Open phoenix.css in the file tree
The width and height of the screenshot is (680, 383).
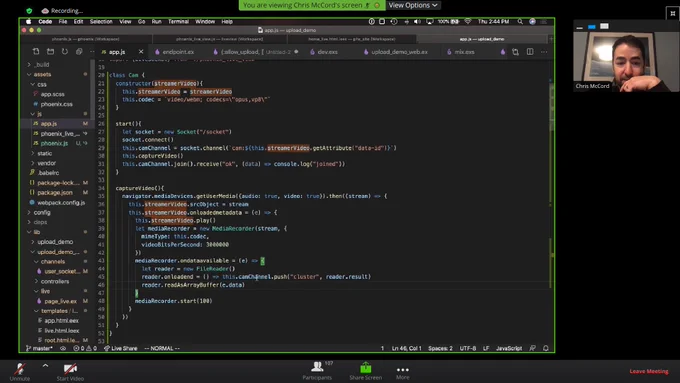[x=56, y=104]
